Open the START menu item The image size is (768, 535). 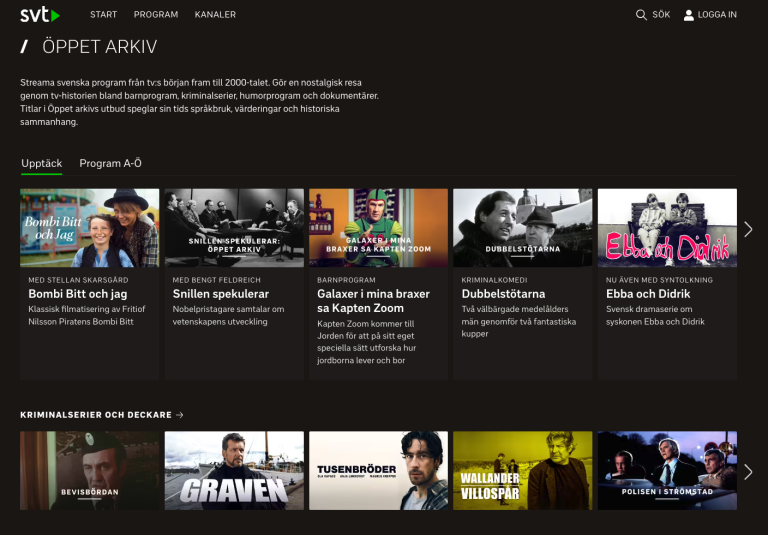pyautogui.click(x=103, y=15)
